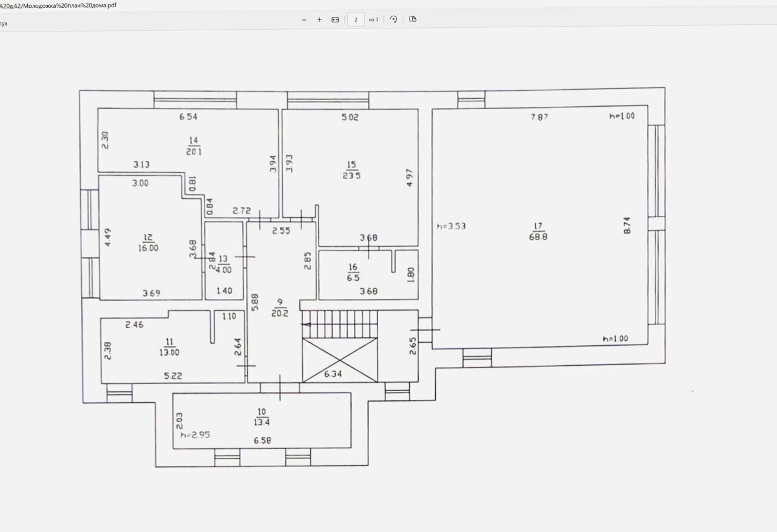Rotate the PDF page
Screen dimensions: 777x532
pyautogui.click(x=393, y=19)
